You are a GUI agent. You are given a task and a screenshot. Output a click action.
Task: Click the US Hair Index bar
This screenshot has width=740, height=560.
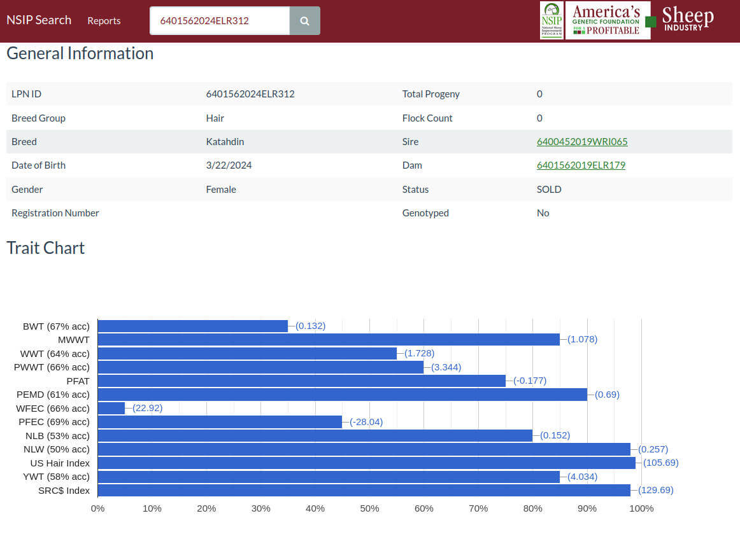367,463
